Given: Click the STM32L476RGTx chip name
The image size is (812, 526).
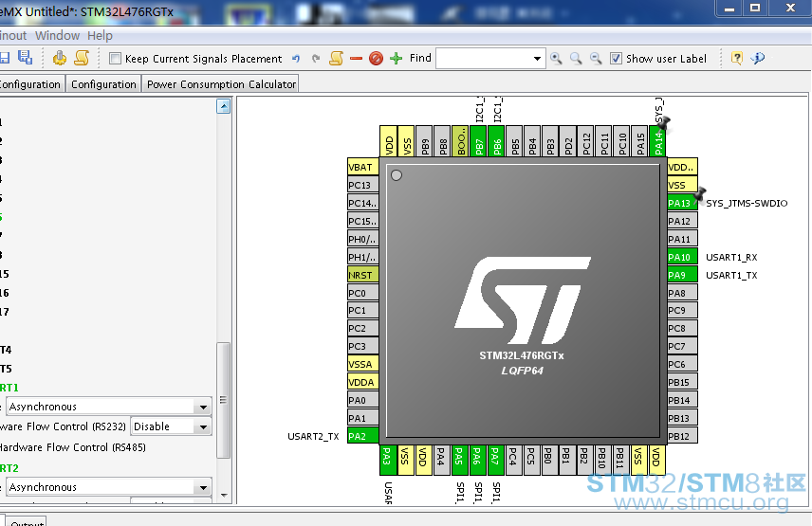Looking at the screenshot, I should tap(522, 355).
